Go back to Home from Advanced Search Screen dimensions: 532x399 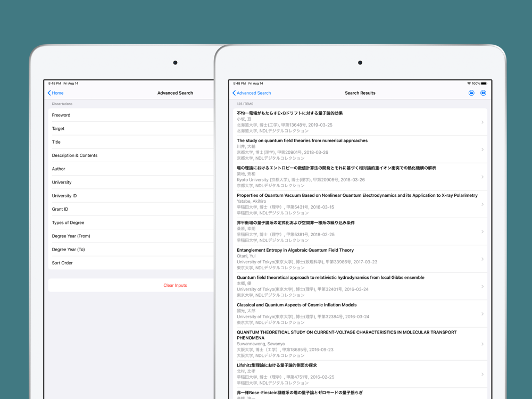click(56, 93)
